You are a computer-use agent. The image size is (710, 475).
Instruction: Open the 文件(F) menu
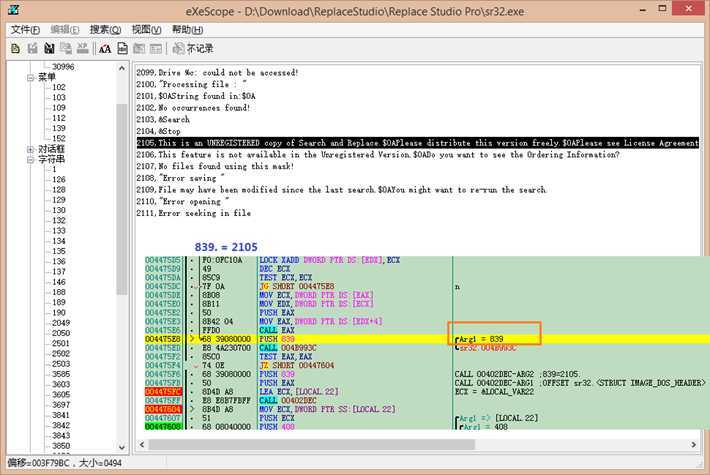pyautogui.click(x=25, y=30)
